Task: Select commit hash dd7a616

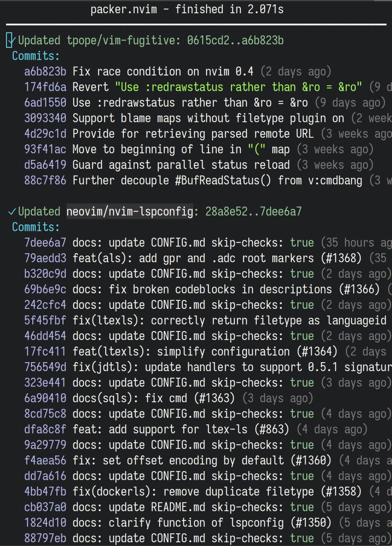Action: (45, 476)
